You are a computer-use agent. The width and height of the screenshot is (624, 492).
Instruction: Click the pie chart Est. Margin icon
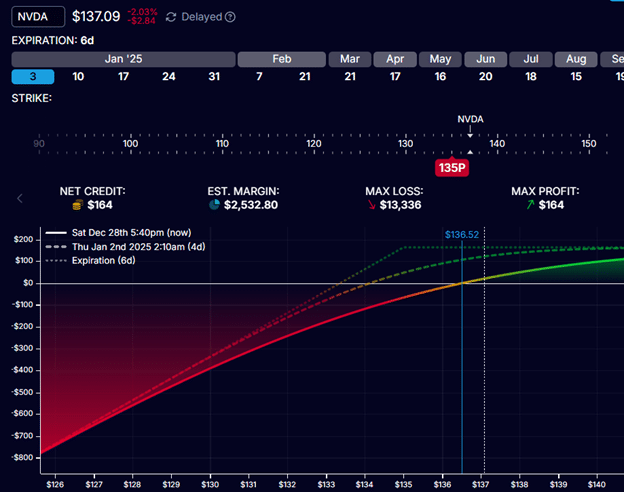[214, 205]
